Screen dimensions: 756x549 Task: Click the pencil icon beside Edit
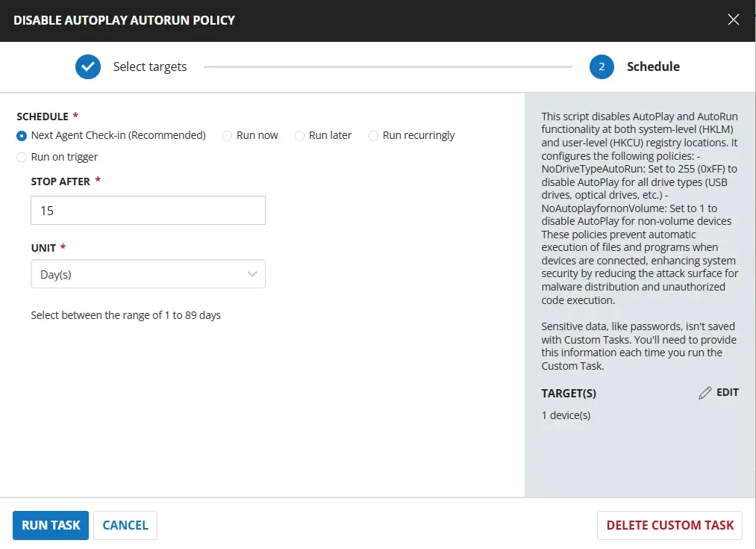pyautogui.click(x=705, y=393)
